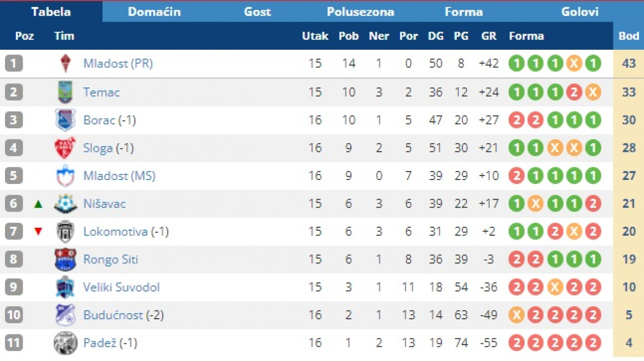This screenshot has height=361, width=644.
Task: Click the Utak column header
Action: [x=315, y=36]
